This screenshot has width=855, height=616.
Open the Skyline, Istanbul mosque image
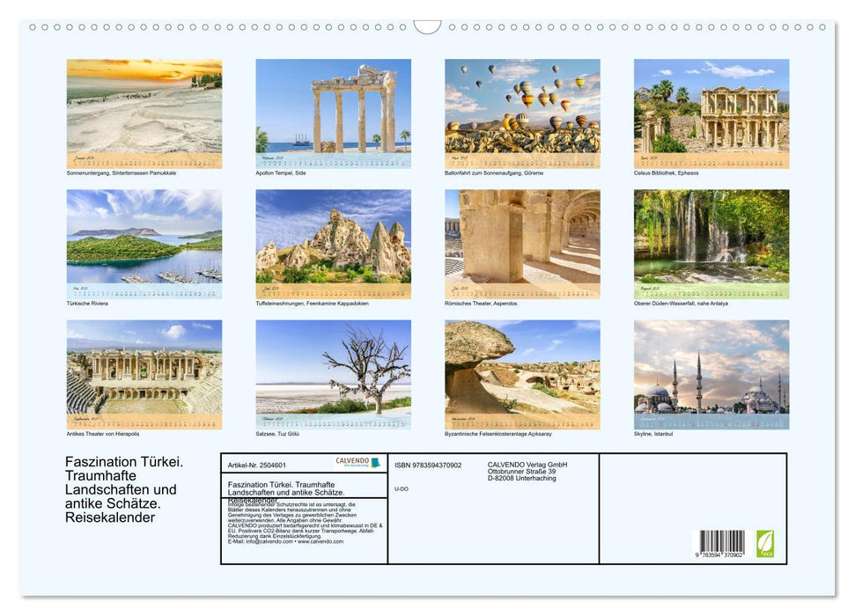[711, 375]
